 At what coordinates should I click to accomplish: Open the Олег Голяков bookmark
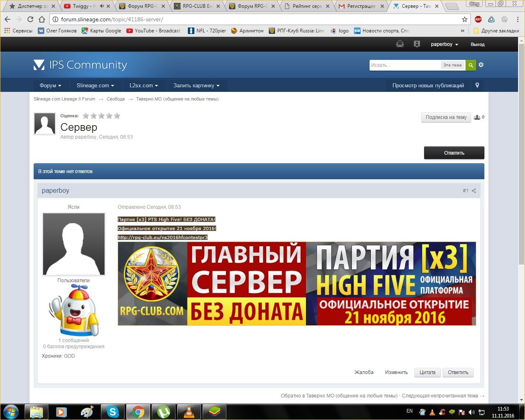[57, 31]
